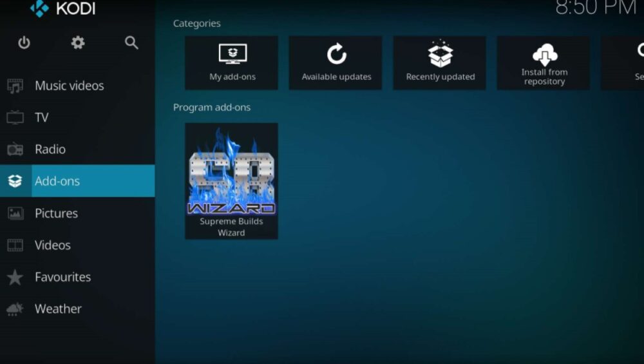
Task: Open the Recently updated category
Action: [440, 63]
